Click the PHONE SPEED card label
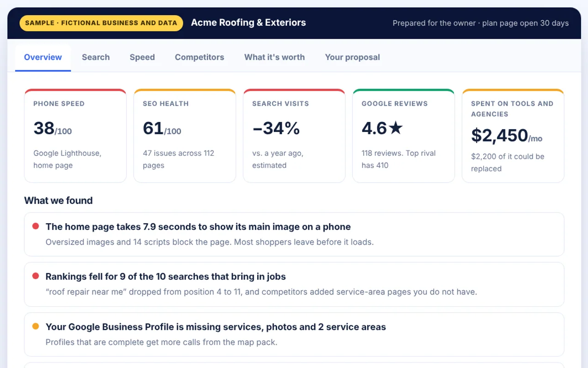The width and height of the screenshot is (588, 368). click(59, 104)
